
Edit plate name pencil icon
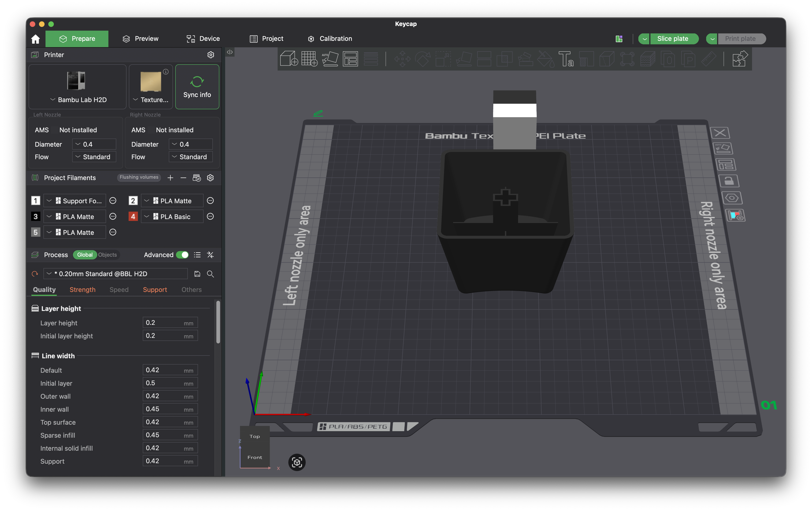click(x=318, y=113)
